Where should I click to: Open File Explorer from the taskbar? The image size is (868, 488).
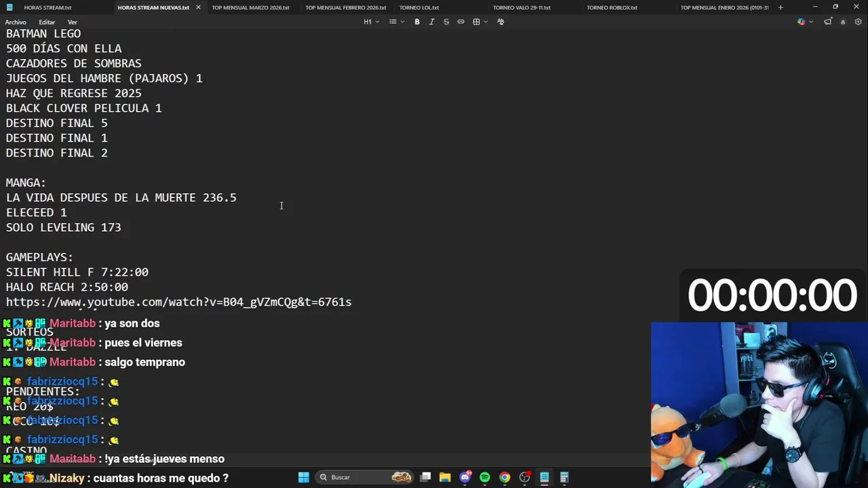[445, 477]
